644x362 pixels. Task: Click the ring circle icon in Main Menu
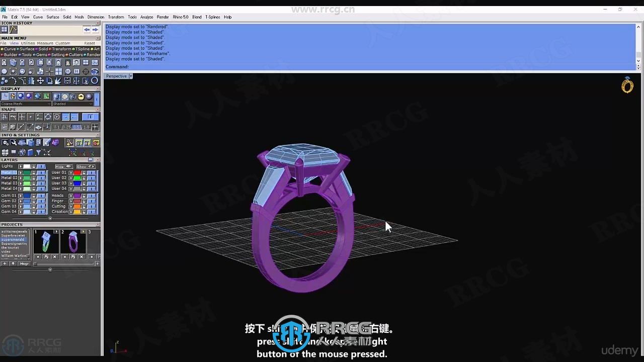click(x=95, y=80)
